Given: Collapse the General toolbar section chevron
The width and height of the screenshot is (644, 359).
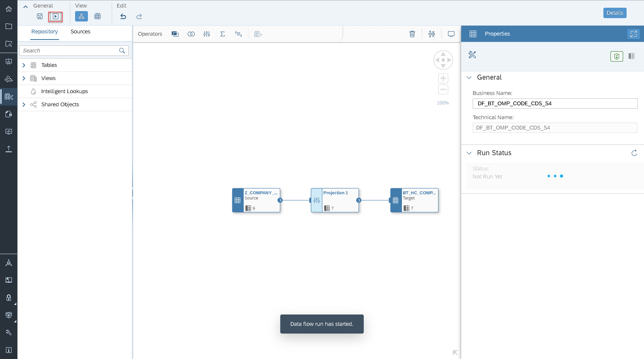Looking at the screenshot, I should (25, 7).
